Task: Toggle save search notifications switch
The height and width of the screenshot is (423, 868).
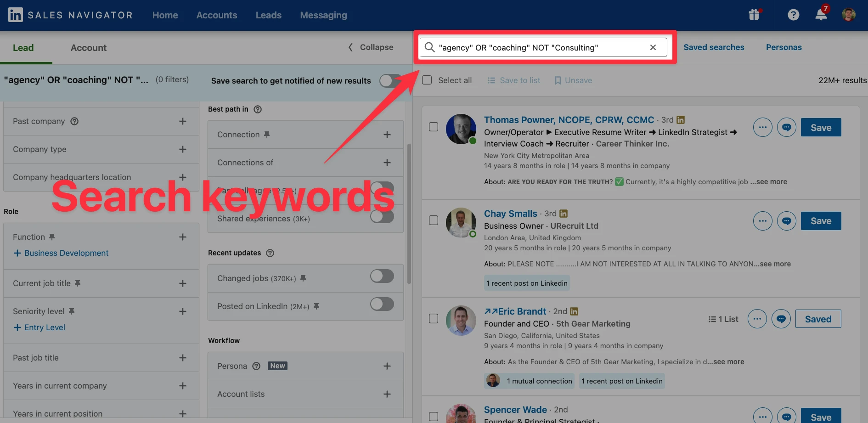Action: 391,81
